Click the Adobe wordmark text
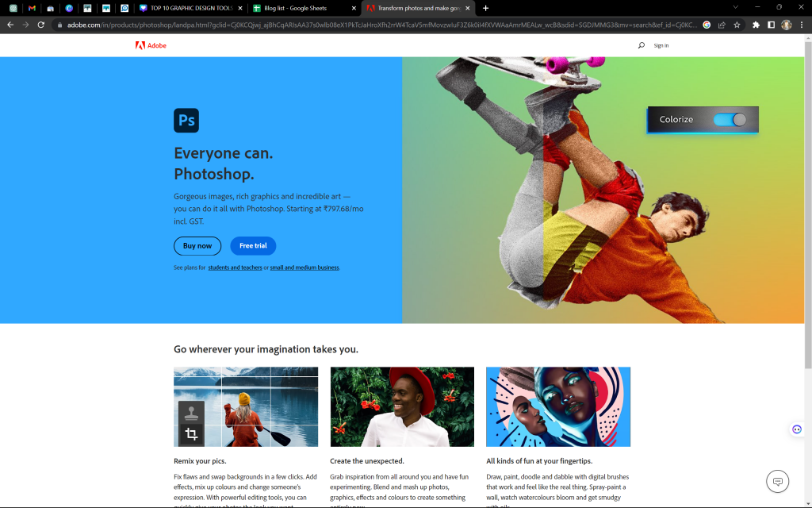 pos(157,45)
